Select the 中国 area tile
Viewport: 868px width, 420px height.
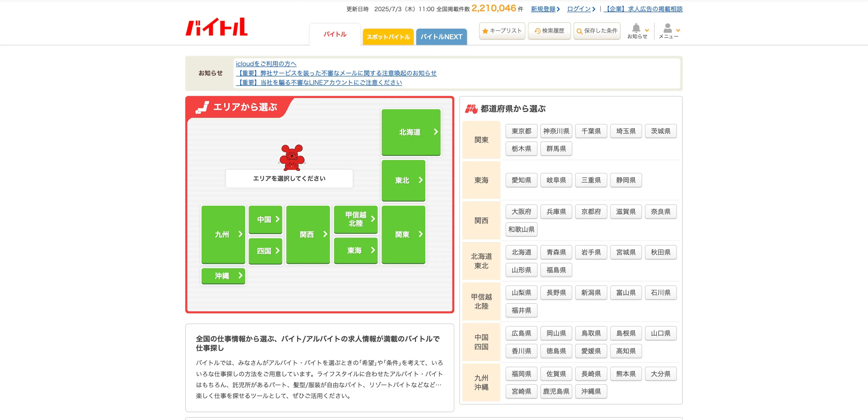[x=265, y=219]
